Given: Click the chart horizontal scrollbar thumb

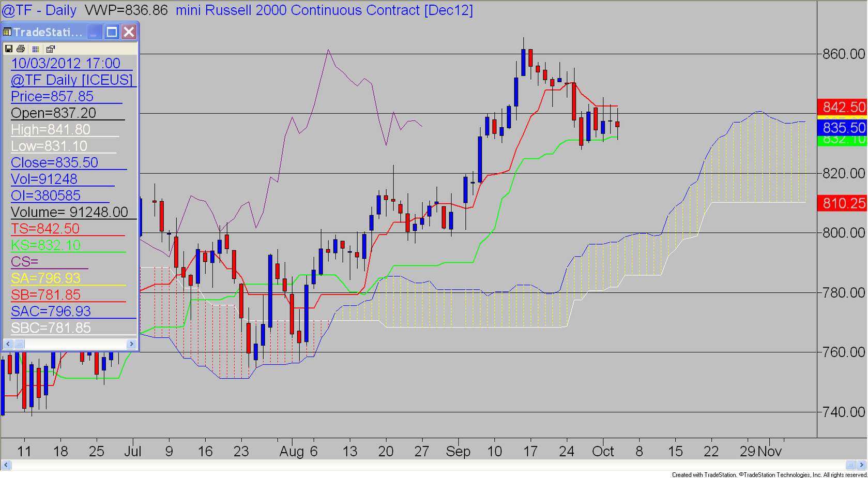Looking at the screenshot, I should 851,465.
